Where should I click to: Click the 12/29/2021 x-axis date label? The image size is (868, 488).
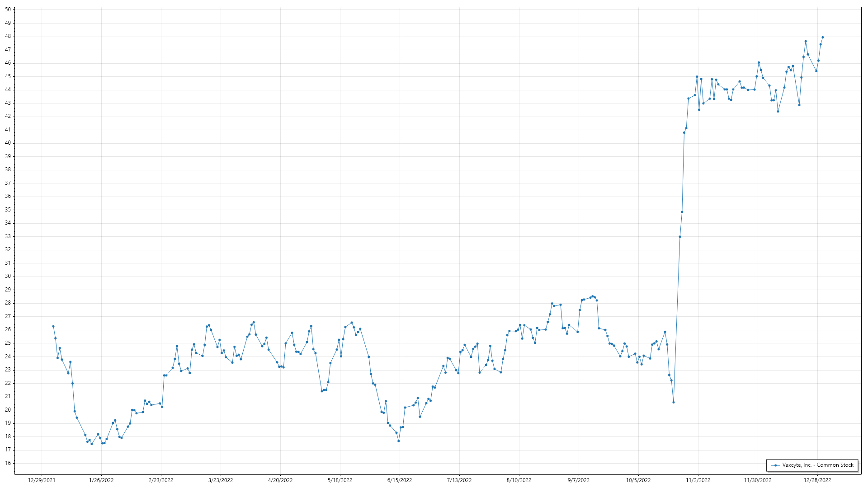42,480
